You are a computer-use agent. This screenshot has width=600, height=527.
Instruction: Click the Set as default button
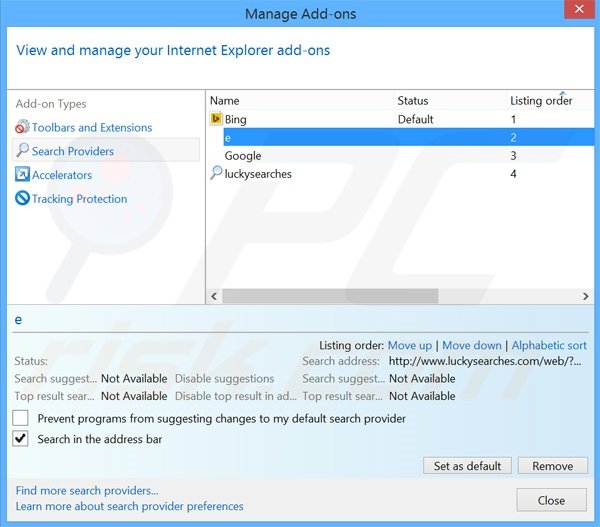pos(467,466)
